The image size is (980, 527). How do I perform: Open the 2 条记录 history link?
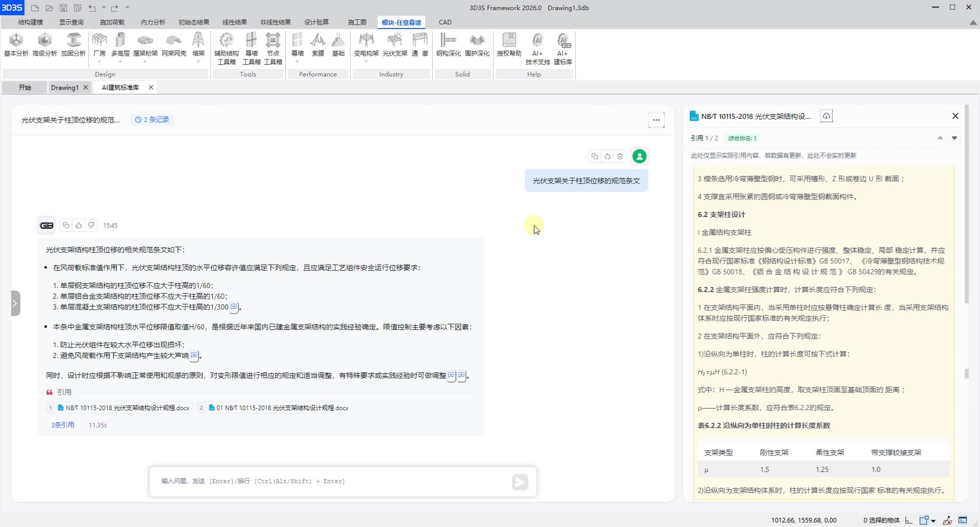pyautogui.click(x=152, y=120)
